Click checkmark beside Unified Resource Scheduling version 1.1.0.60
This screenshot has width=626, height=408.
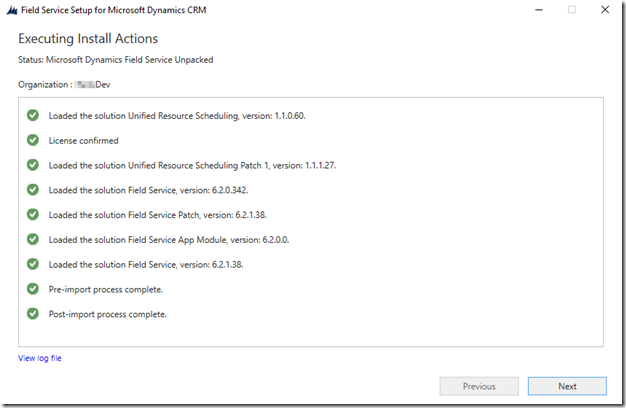[x=33, y=115]
